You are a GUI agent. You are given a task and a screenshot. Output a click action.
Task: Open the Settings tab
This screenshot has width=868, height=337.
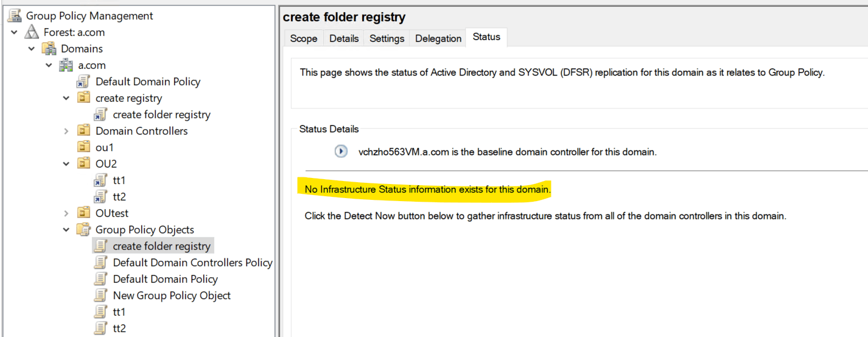click(x=387, y=38)
